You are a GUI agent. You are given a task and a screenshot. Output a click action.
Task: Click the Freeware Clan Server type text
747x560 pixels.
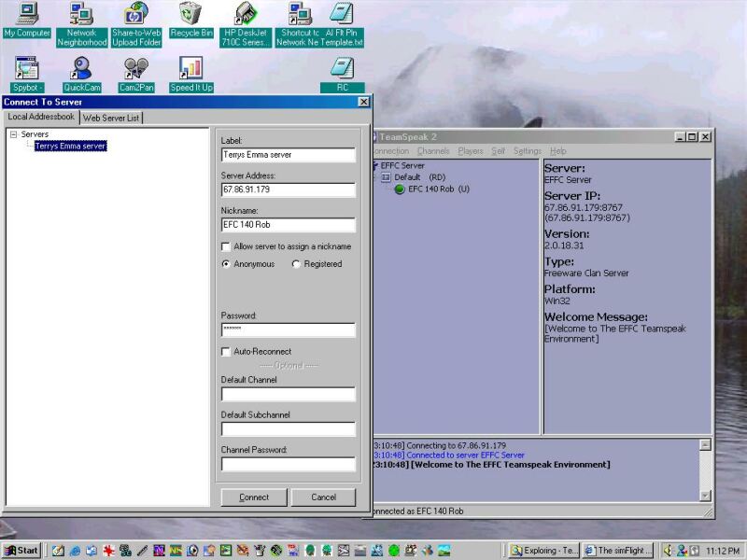[586, 273]
